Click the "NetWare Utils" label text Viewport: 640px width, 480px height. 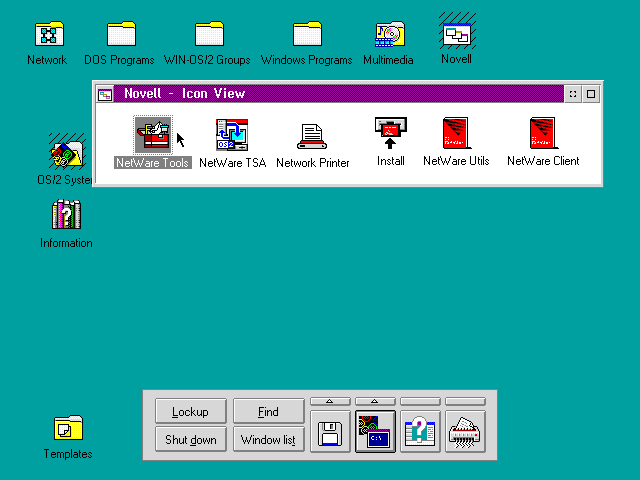456,161
